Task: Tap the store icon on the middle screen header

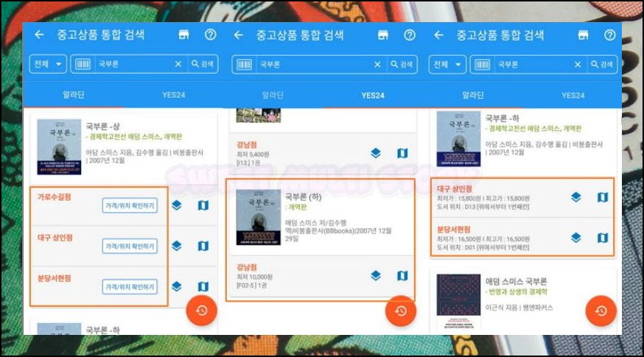Action: [x=382, y=35]
